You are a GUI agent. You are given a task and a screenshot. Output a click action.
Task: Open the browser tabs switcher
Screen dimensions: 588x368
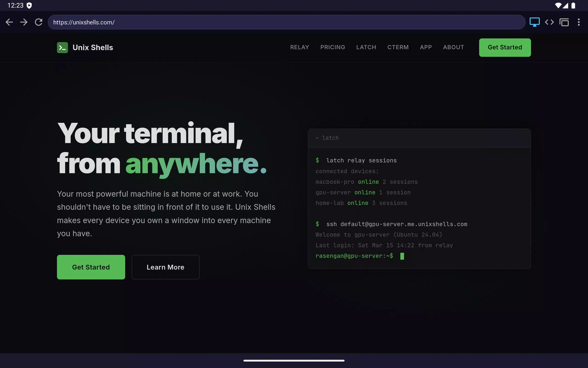coord(564,22)
